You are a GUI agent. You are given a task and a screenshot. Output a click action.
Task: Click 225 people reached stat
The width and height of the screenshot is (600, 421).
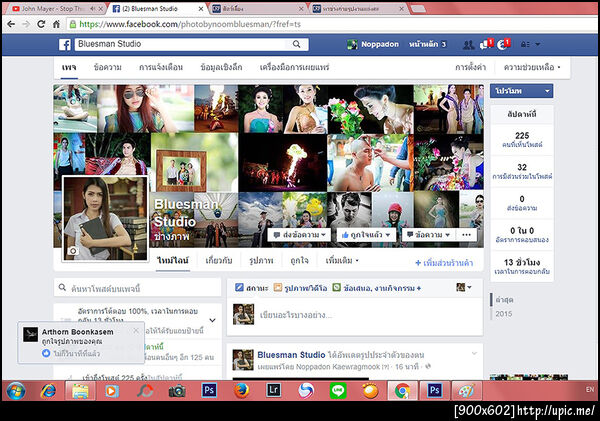[x=522, y=139]
